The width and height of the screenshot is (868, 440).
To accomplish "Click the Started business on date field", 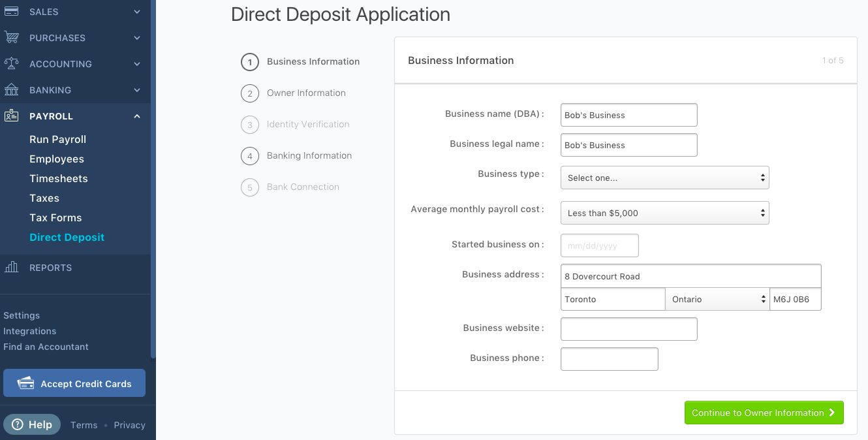I will click(x=600, y=245).
